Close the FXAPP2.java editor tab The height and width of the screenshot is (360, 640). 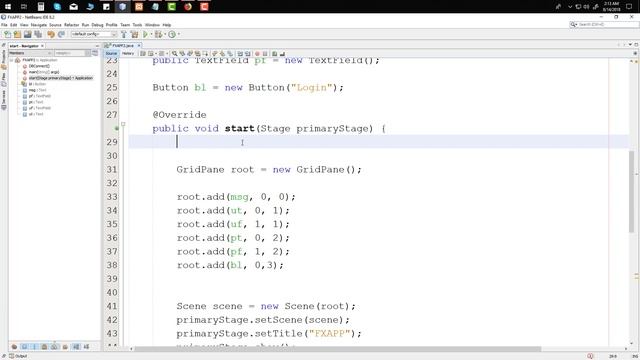point(139,45)
